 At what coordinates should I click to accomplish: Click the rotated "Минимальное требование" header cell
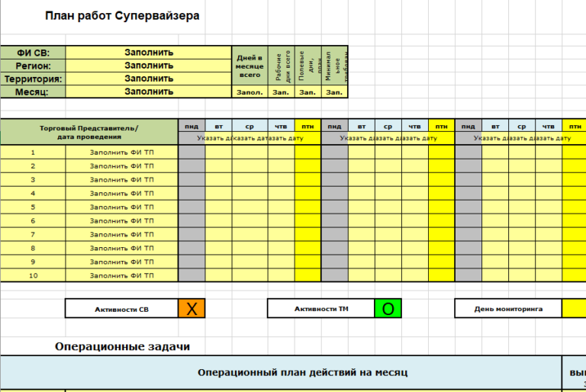(335, 66)
